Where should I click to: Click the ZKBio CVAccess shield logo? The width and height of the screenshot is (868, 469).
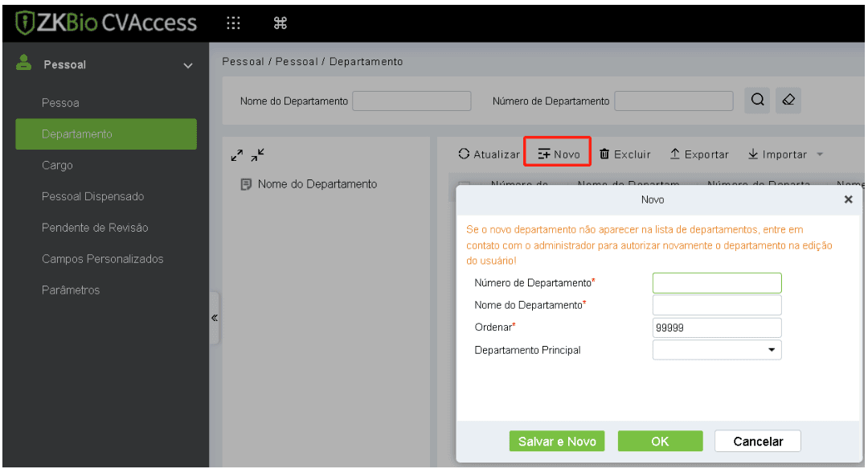tap(25, 23)
